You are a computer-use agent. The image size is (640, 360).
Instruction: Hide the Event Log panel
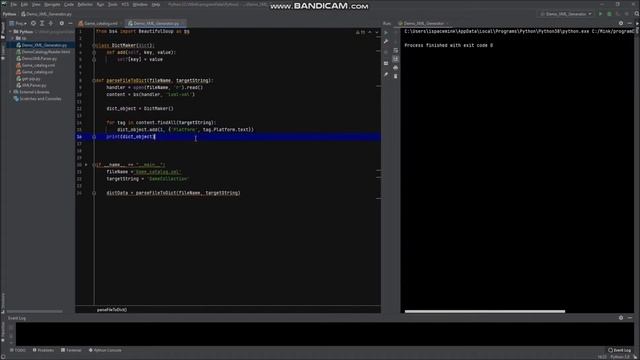[630, 318]
